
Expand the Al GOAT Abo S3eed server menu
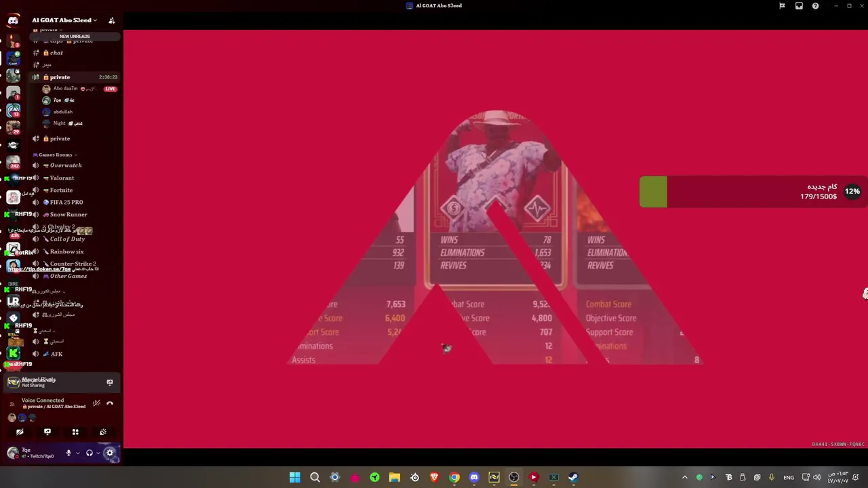pyautogui.click(x=64, y=20)
